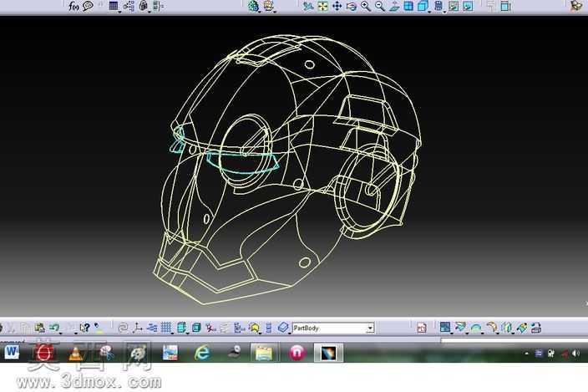Select the Pan view tool
588x392 pixels.
click(x=337, y=6)
